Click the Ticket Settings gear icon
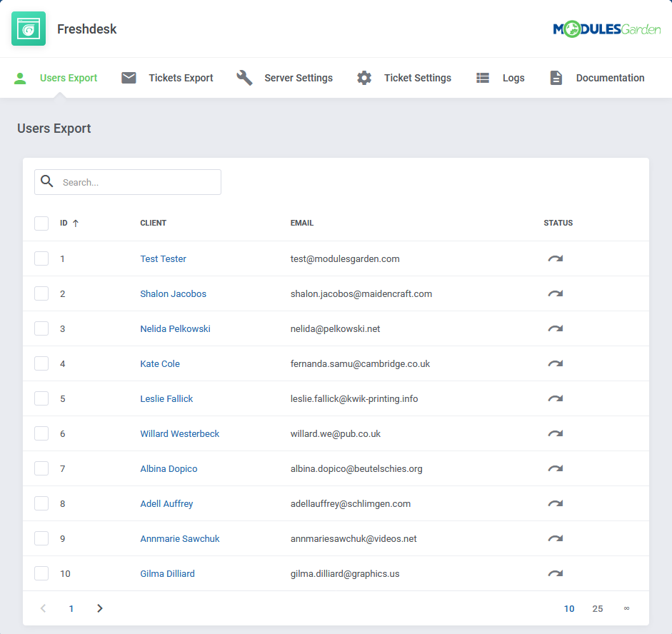This screenshot has height=634, width=672. tap(364, 78)
